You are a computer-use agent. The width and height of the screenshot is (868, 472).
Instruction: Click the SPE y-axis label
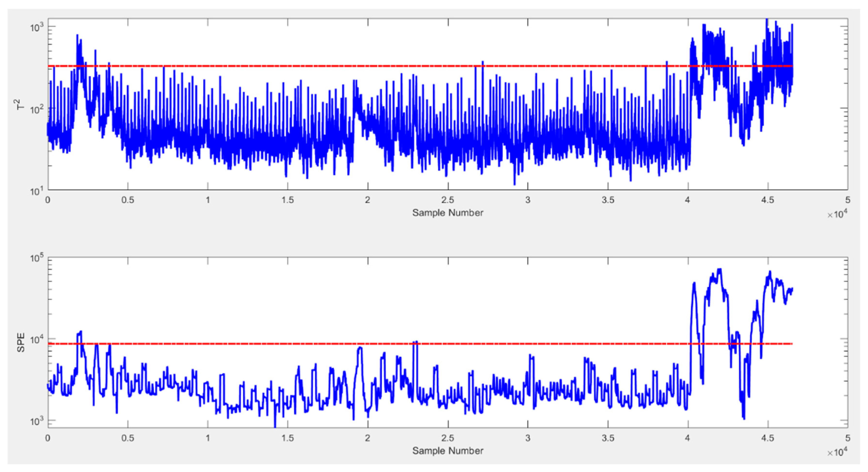coord(21,342)
